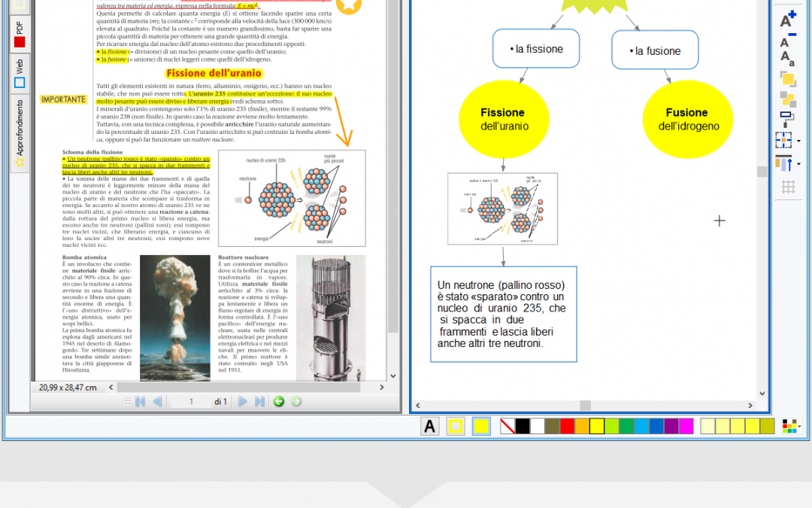Screen dimensions: 812x508
Task: Jump to the last PDF page
Action: 259,402
